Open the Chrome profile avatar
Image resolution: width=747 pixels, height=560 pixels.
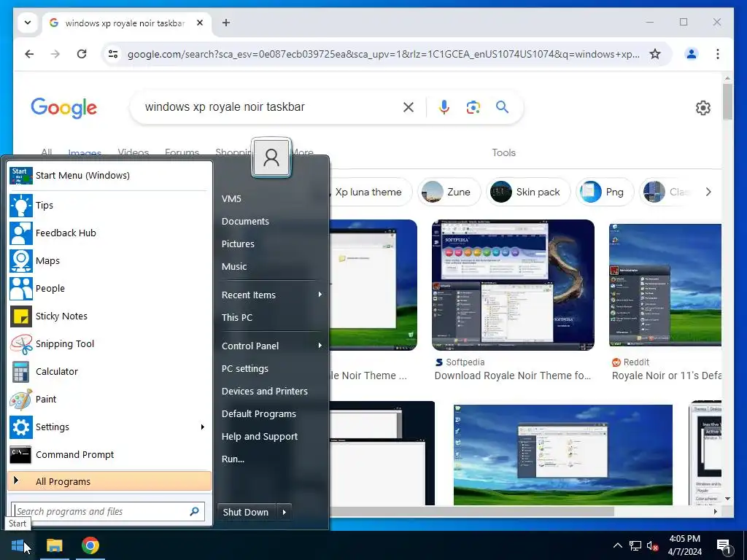tap(692, 54)
